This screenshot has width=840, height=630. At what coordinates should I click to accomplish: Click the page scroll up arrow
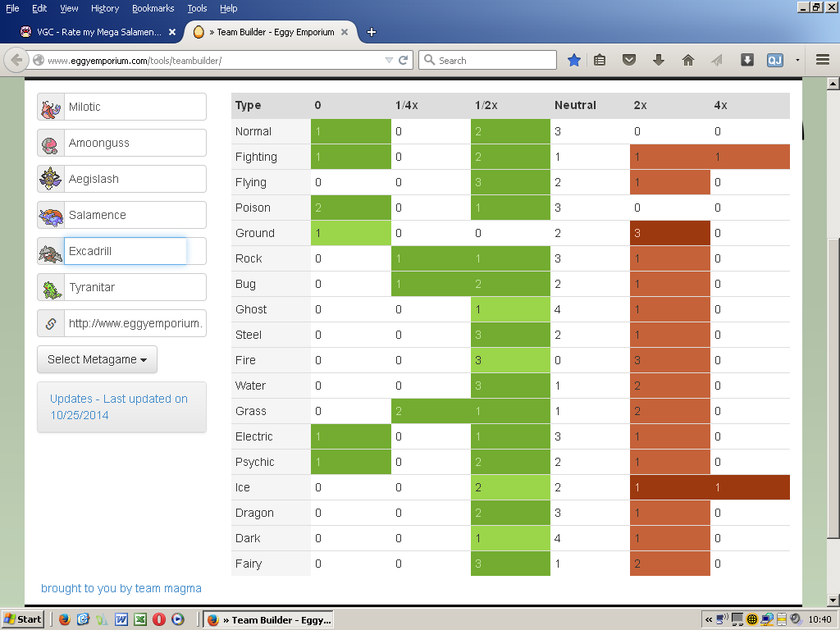click(x=833, y=83)
